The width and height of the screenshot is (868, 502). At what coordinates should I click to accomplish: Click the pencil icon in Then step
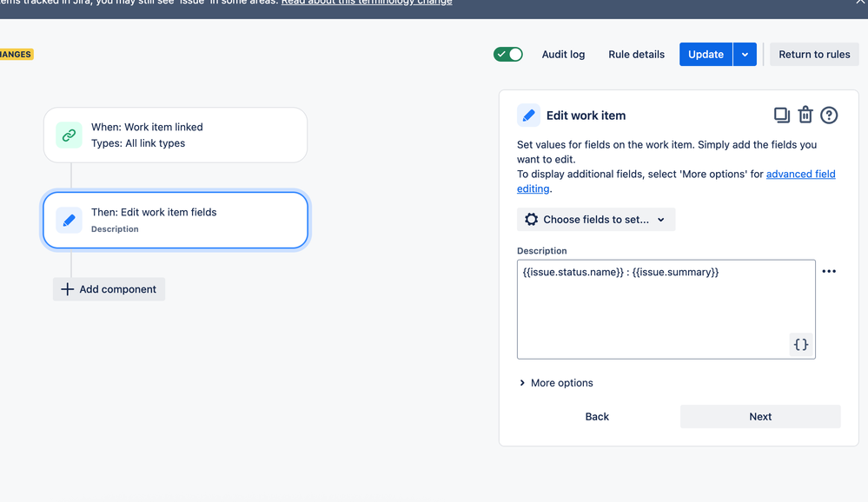(70, 221)
